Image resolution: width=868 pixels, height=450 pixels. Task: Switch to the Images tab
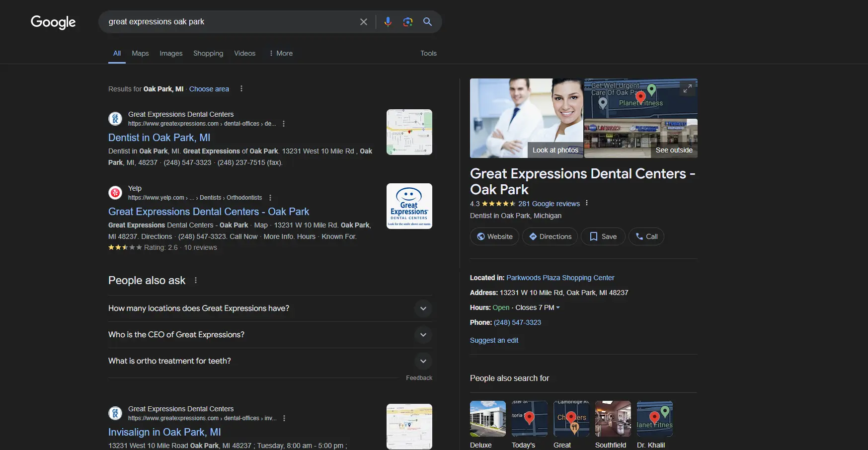tap(171, 53)
